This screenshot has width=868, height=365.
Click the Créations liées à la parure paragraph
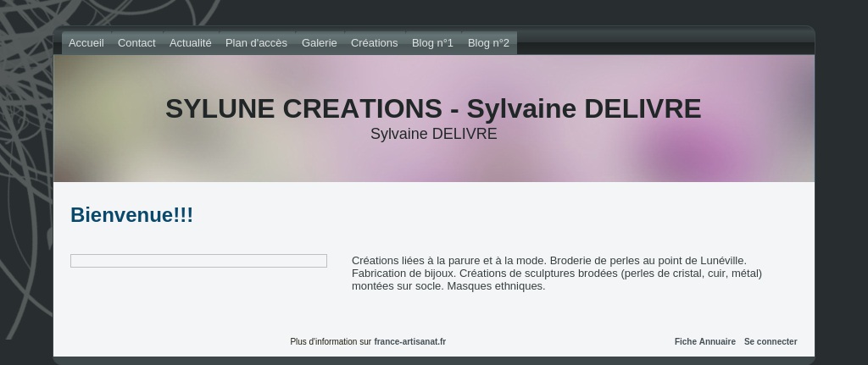(x=557, y=274)
